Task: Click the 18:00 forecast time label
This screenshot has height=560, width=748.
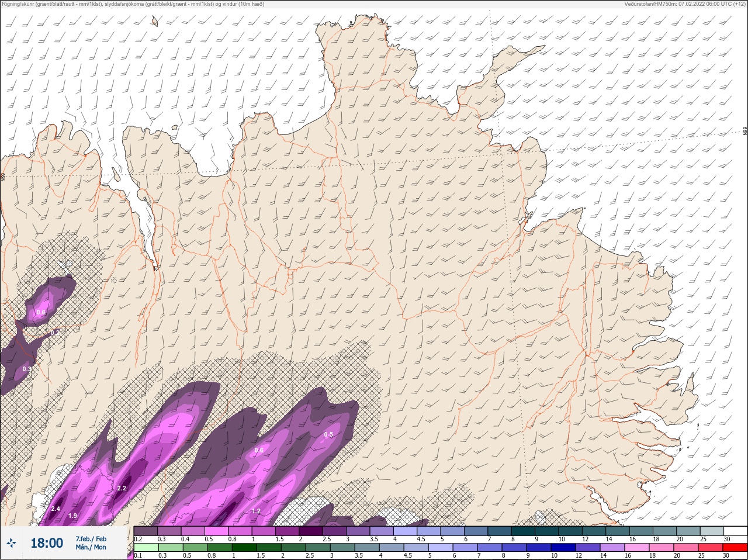Action: (47, 543)
